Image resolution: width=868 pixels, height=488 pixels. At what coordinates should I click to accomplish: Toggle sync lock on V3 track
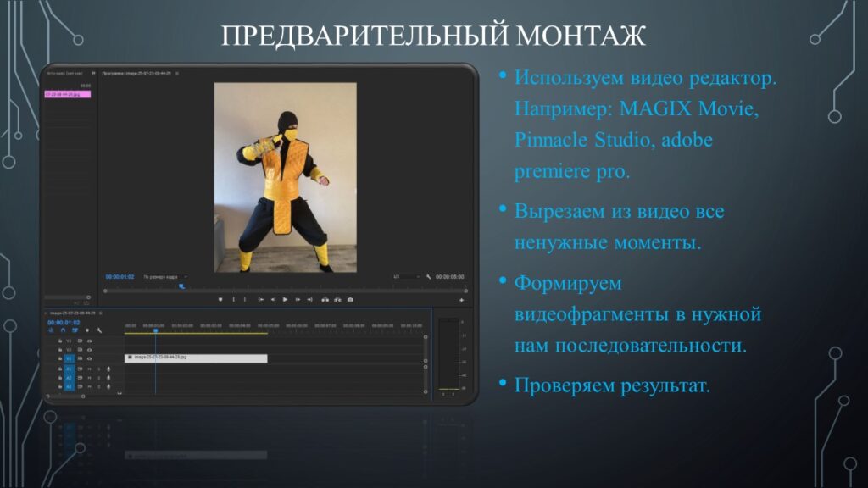tap(80, 341)
